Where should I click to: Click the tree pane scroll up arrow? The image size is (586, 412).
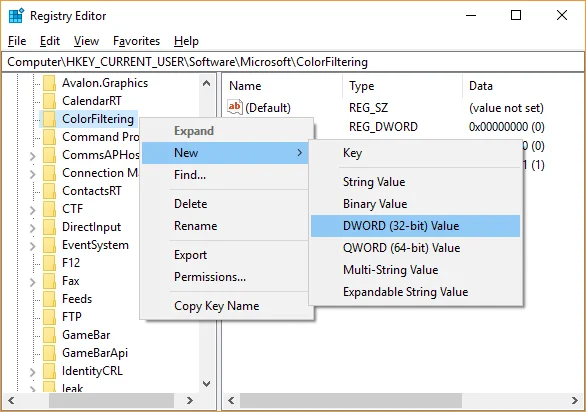click(x=206, y=83)
